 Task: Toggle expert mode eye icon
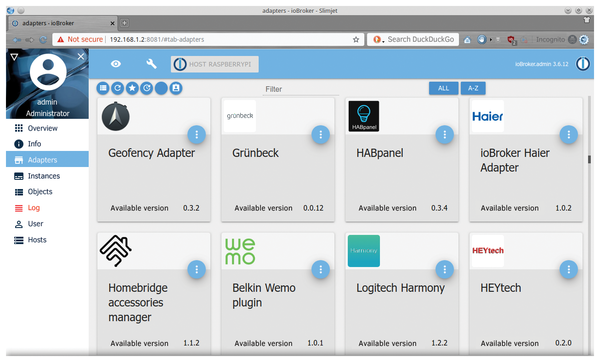click(x=116, y=64)
